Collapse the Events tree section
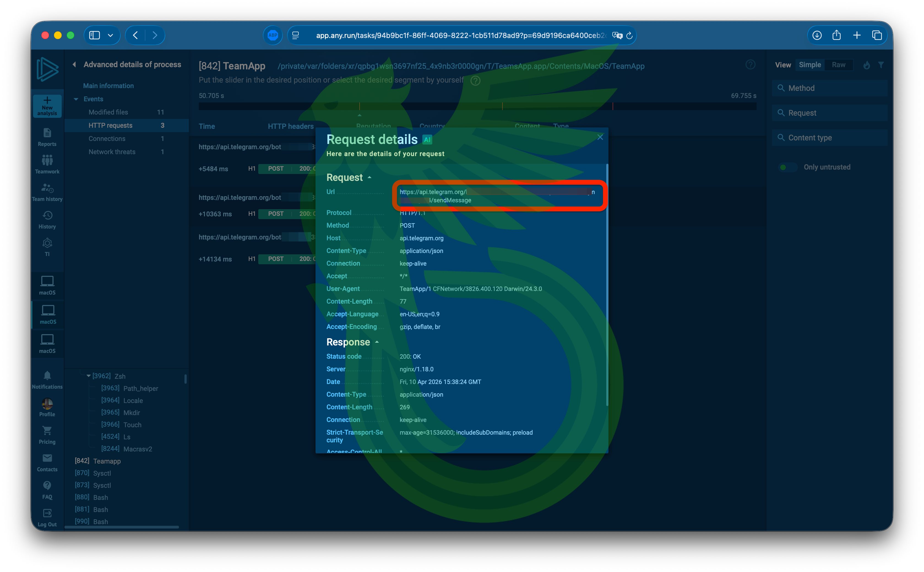Screen dimensions: 924x572 point(76,99)
